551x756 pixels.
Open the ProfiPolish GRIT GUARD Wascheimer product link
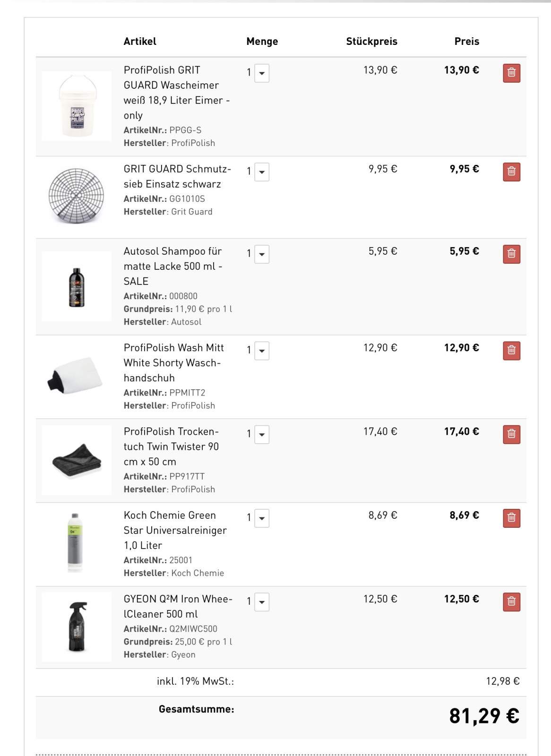177,93
